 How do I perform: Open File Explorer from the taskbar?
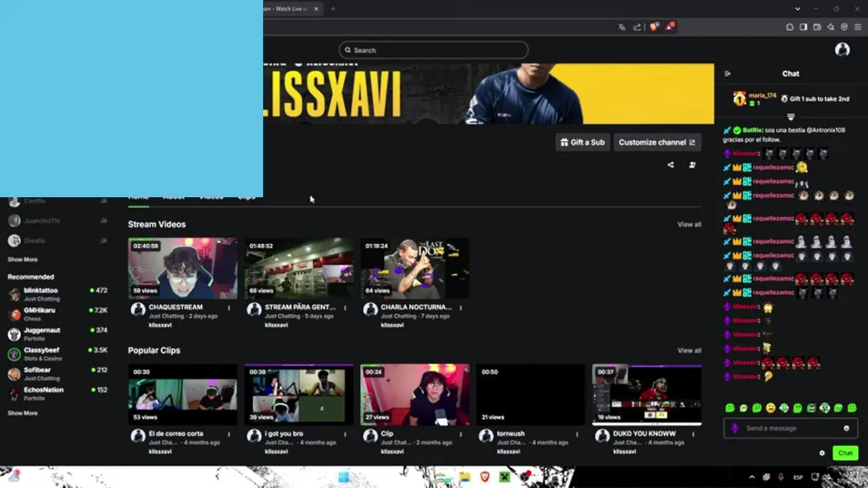click(465, 477)
